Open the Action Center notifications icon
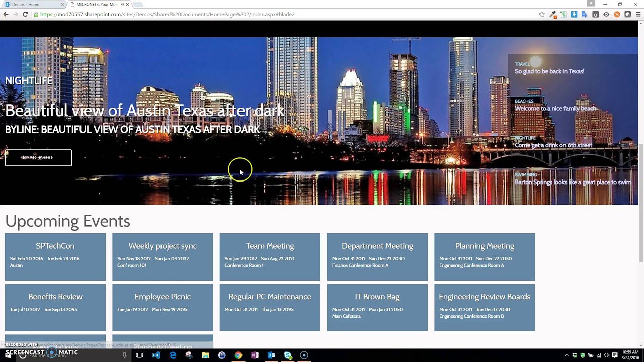This screenshot has height=362, width=644. 615,355
